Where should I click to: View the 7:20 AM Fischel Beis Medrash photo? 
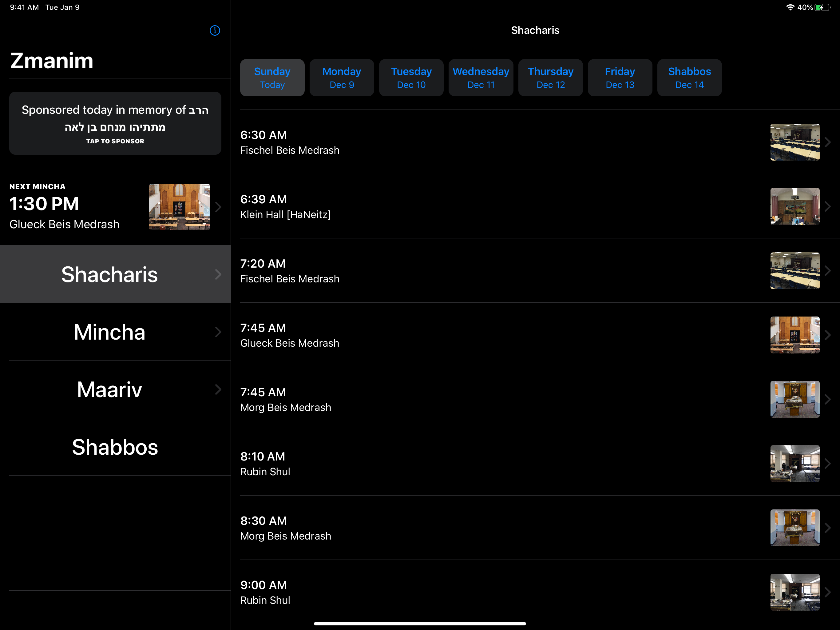795,270
